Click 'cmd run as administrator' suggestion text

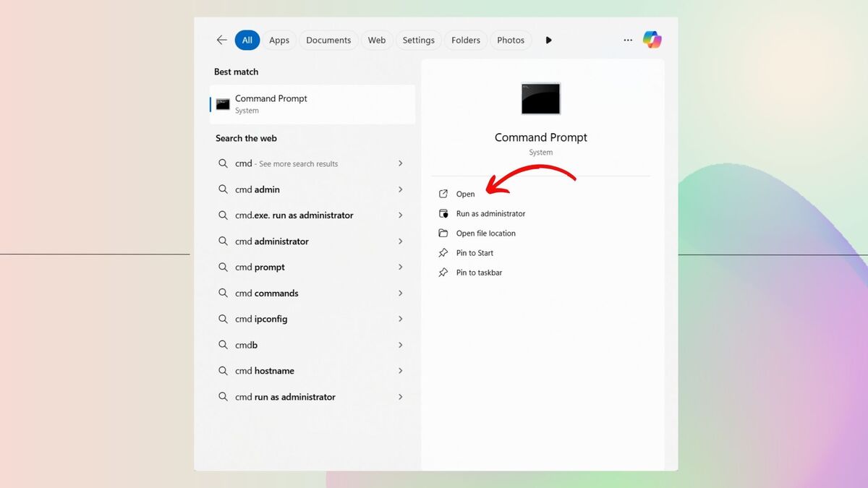click(x=285, y=397)
